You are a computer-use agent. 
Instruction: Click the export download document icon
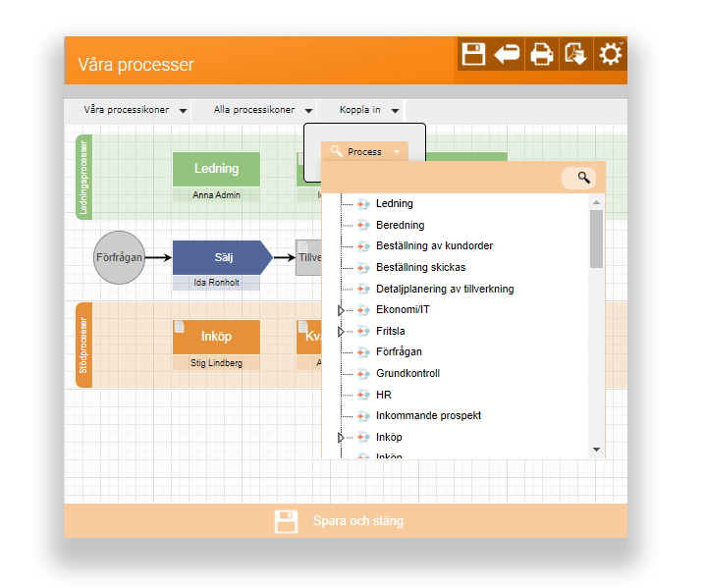575,54
